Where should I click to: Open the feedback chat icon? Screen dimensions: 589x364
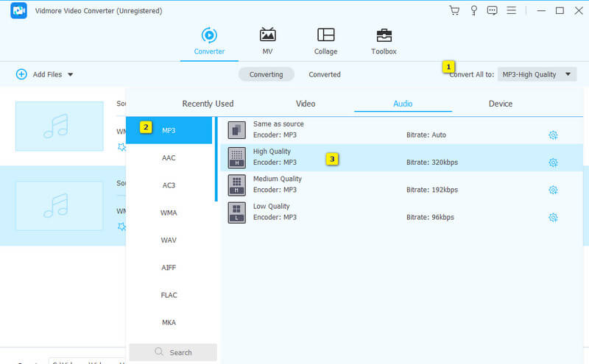[493, 10]
